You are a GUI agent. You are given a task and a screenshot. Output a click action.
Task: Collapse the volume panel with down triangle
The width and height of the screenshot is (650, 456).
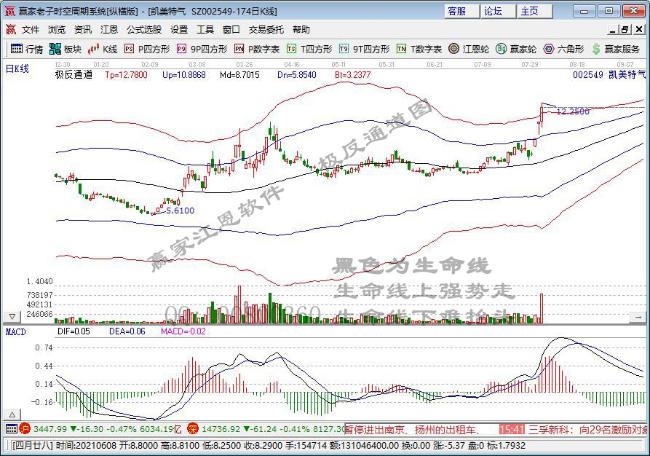(12, 317)
